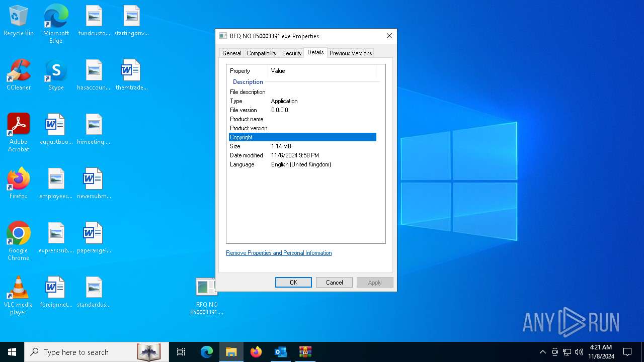The image size is (644, 362).
Task: Click the taskbar search box
Action: point(97,352)
